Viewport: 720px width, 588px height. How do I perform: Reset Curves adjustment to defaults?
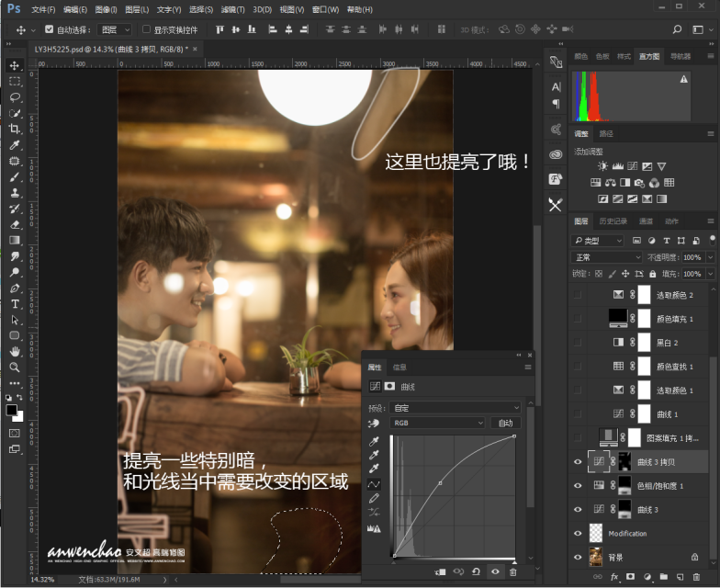(476, 571)
